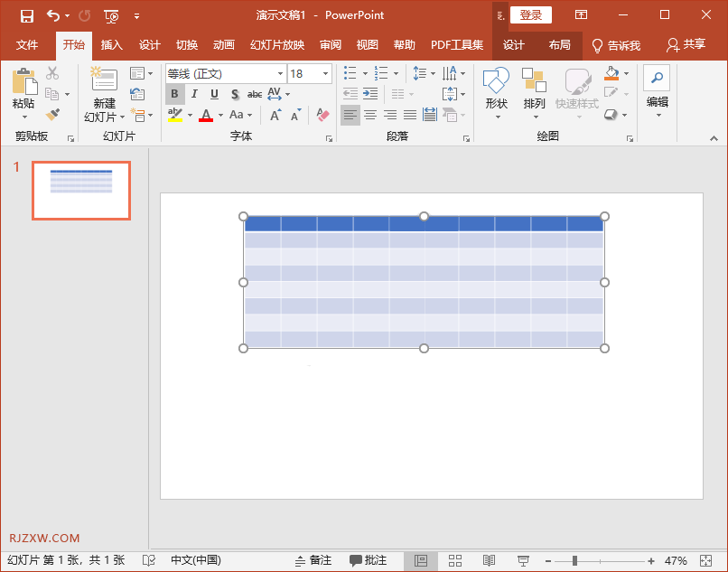Open the 插入 ribbon tab
Screen dimensions: 728x572
[112, 45]
